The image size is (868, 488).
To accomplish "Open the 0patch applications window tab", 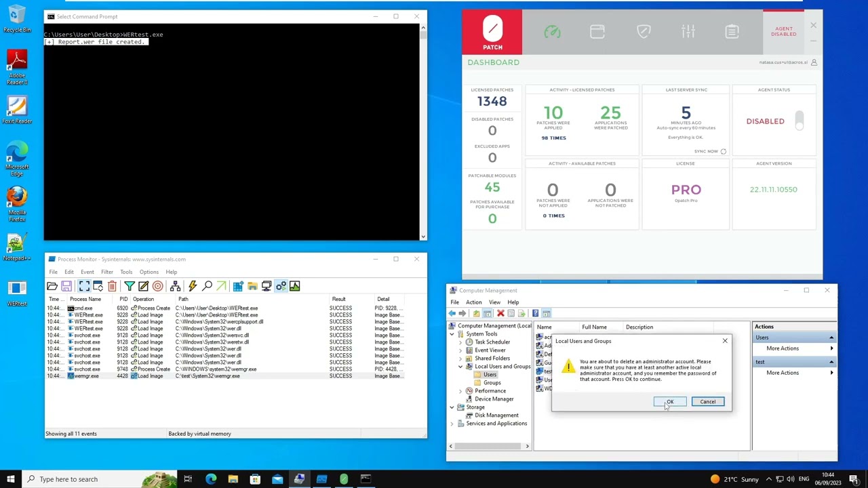I will [x=597, y=32].
